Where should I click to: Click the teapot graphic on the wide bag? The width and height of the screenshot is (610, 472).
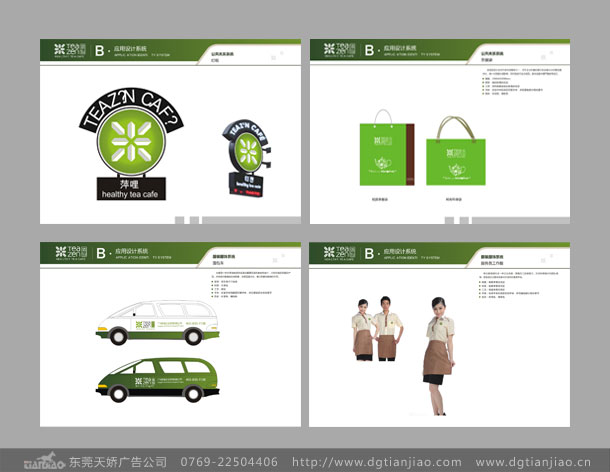tap(457, 170)
